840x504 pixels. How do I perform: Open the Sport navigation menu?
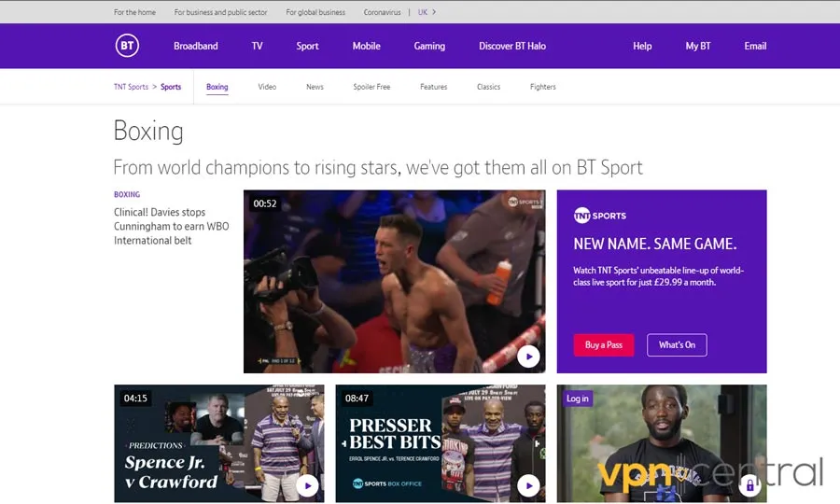pos(307,46)
